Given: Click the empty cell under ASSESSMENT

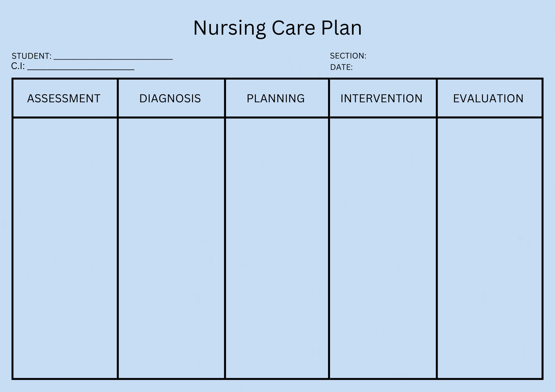Looking at the screenshot, I should (65, 248).
